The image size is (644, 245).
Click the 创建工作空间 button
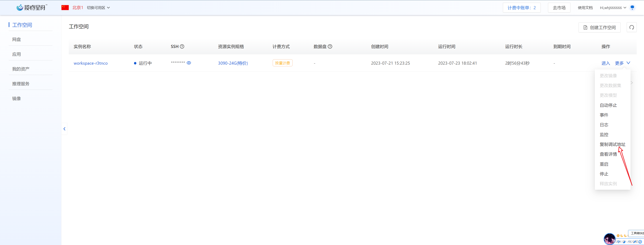click(x=599, y=27)
